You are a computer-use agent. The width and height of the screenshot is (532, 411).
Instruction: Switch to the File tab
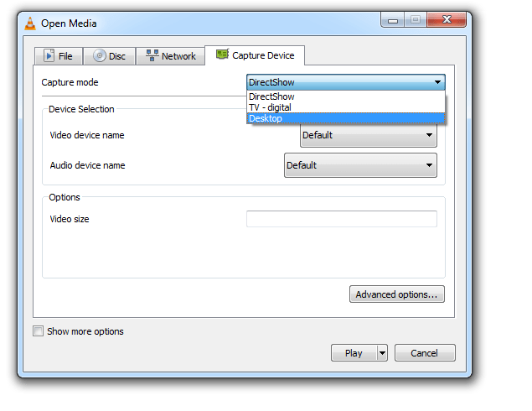click(x=58, y=56)
